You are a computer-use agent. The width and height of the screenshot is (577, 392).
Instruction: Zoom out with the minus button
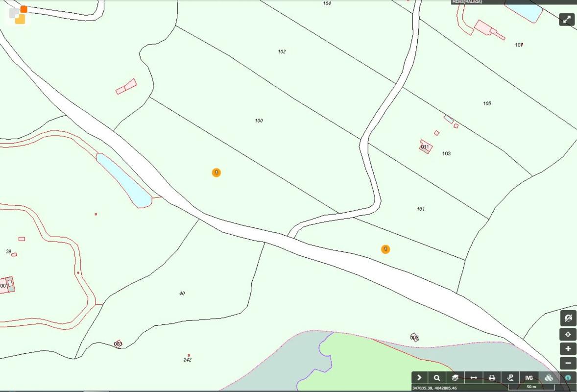point(568,364)
